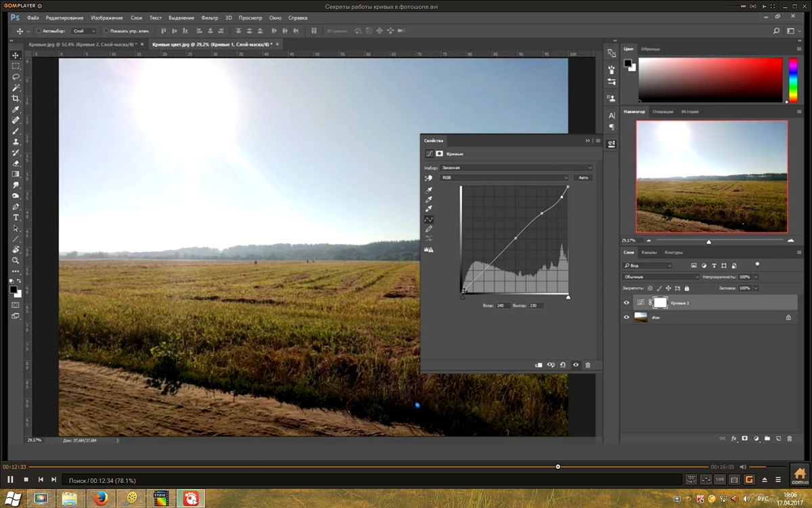The height and width of the screenshot is (508, 812).
Task: Toggle clipping warning icon in Curves
Action: click(428, 249)
